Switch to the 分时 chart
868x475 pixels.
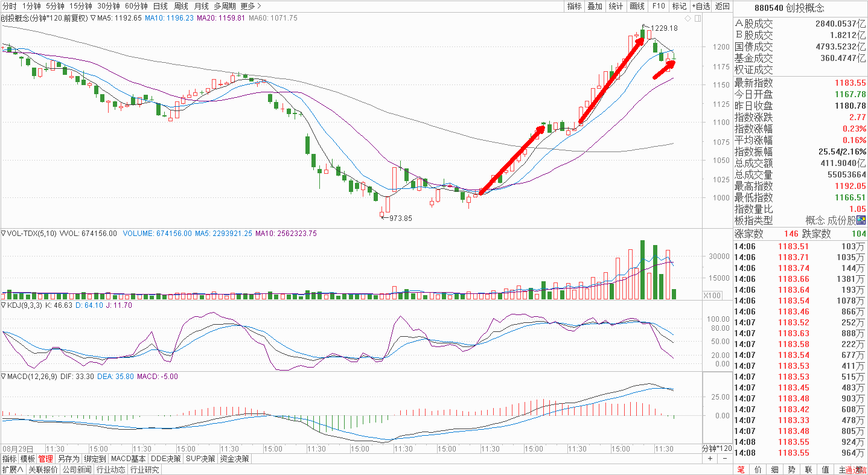[10, 6]
